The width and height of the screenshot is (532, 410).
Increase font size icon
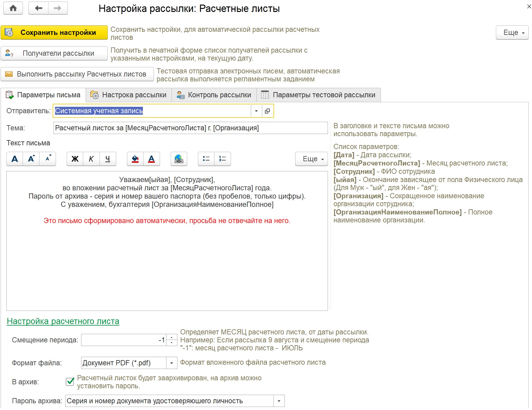coord(31,159)
